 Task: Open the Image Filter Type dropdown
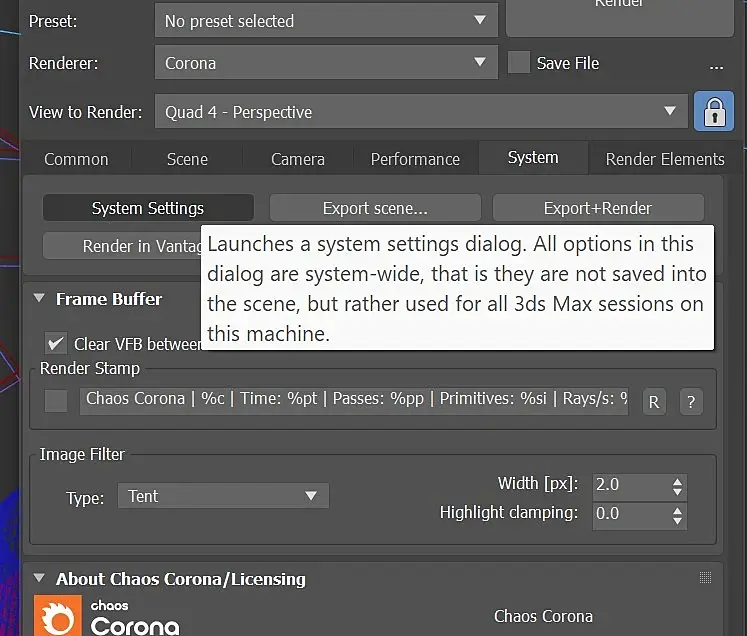223,496
